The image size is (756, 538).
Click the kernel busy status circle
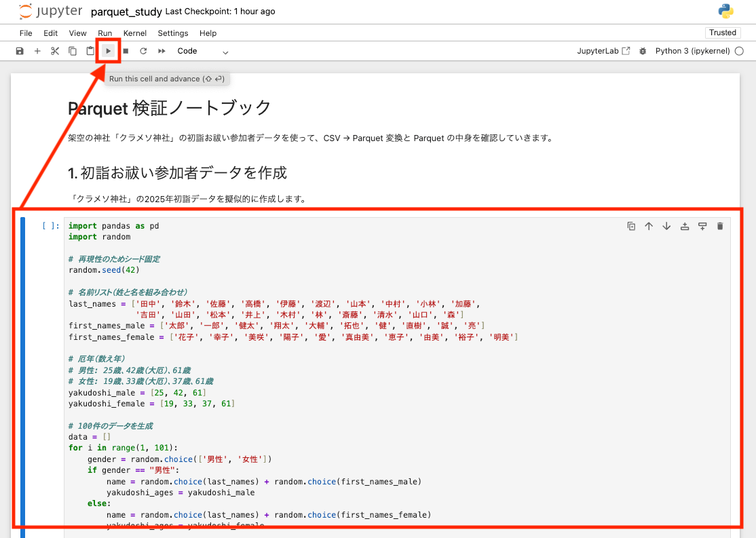click(740, 50)
